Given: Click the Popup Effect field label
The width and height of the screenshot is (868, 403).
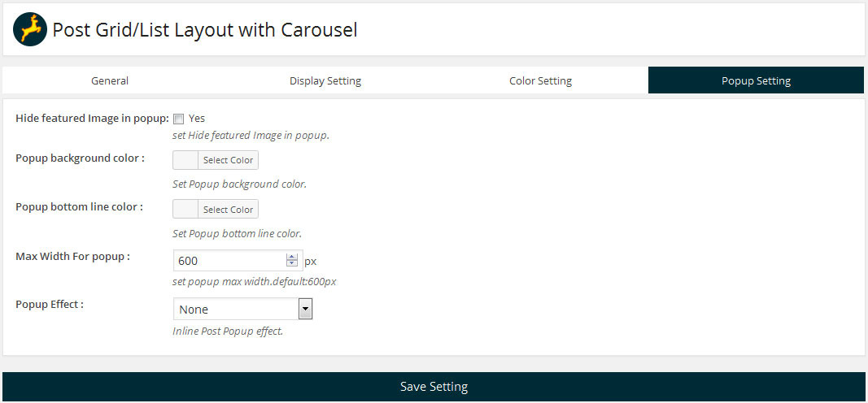Looking at the screenshot, I should click(50, 305).
